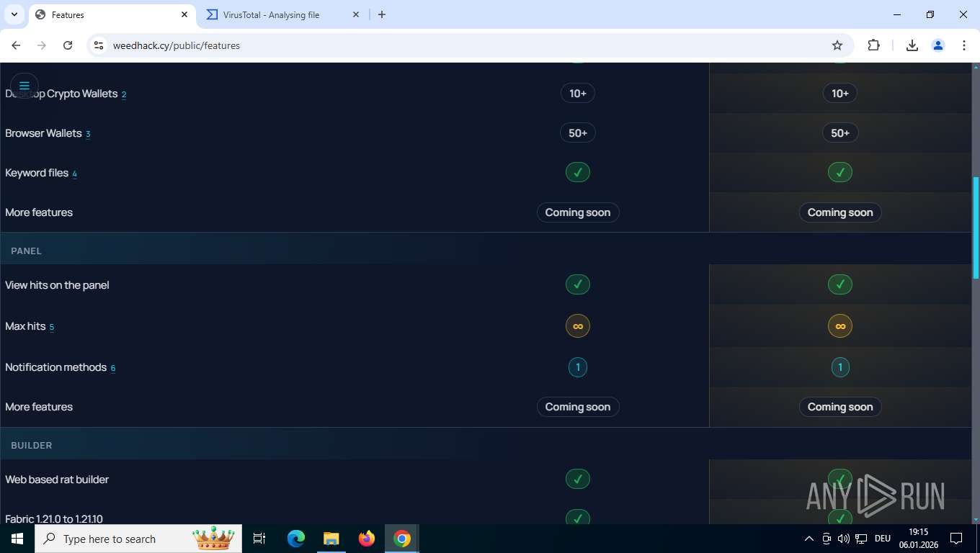Click the DEU language indicator
This screenshot has width=980, height=553.
(883, 539)
